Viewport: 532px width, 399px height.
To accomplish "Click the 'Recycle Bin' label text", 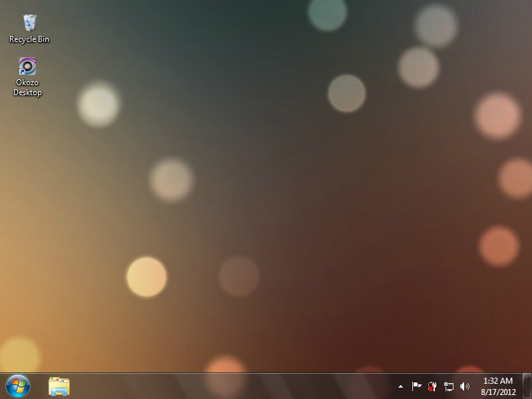I will [x=29, y=39].
